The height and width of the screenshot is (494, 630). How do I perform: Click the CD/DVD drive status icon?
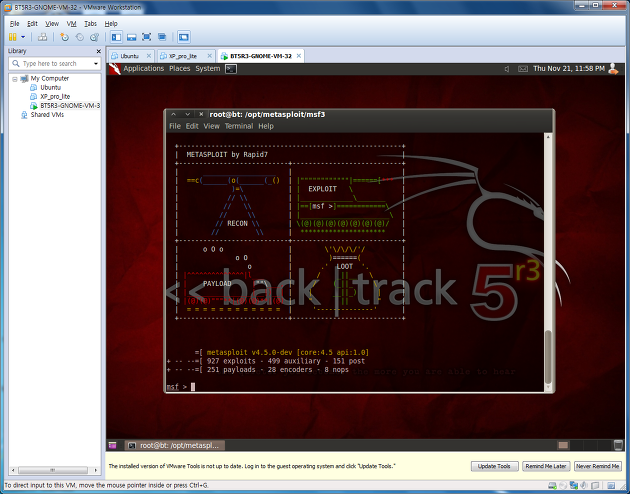click(x=564, y=486)
